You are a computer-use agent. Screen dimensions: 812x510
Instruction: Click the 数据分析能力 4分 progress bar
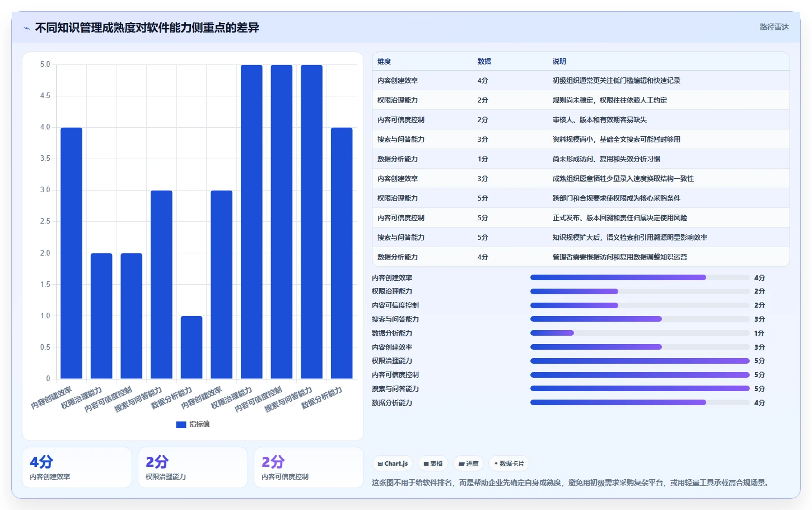640,402
